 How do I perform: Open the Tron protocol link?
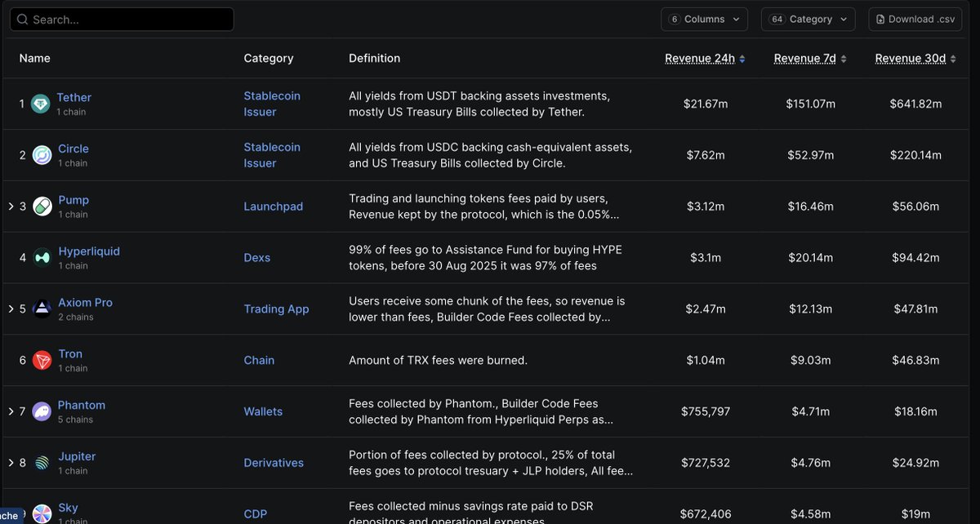pos(70,353)
